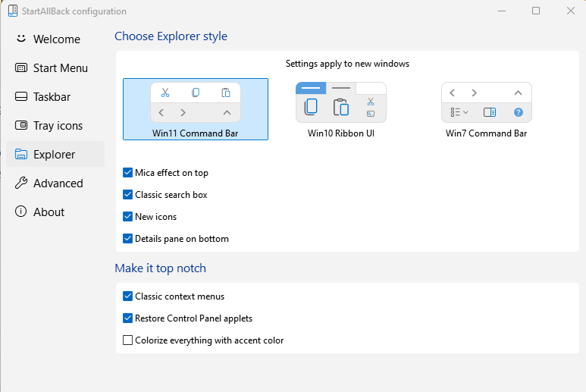586x392 pixels.
Task: Select the Taskbar sidebar icon
Action: pos(21,97)
